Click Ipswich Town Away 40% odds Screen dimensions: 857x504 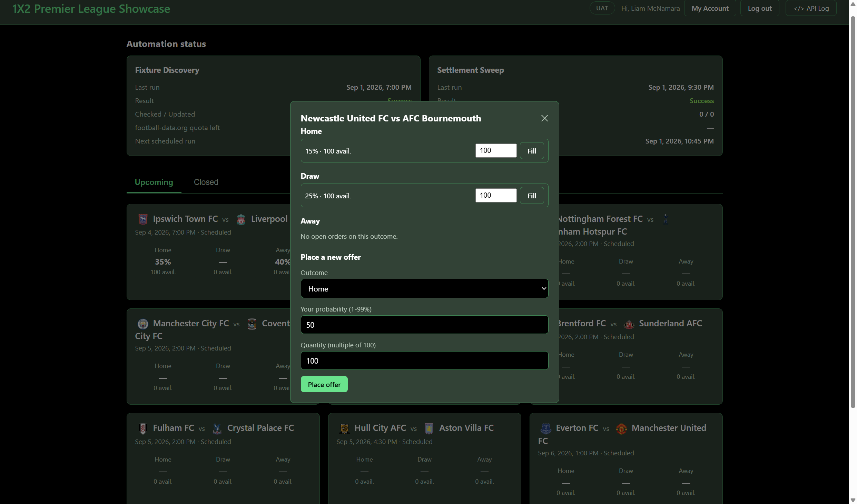[x=283, y=262]
